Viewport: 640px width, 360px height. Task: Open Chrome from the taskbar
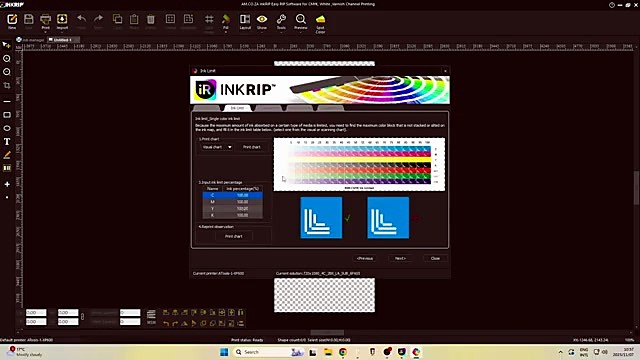pyautogui.click(x=343, y=352)
